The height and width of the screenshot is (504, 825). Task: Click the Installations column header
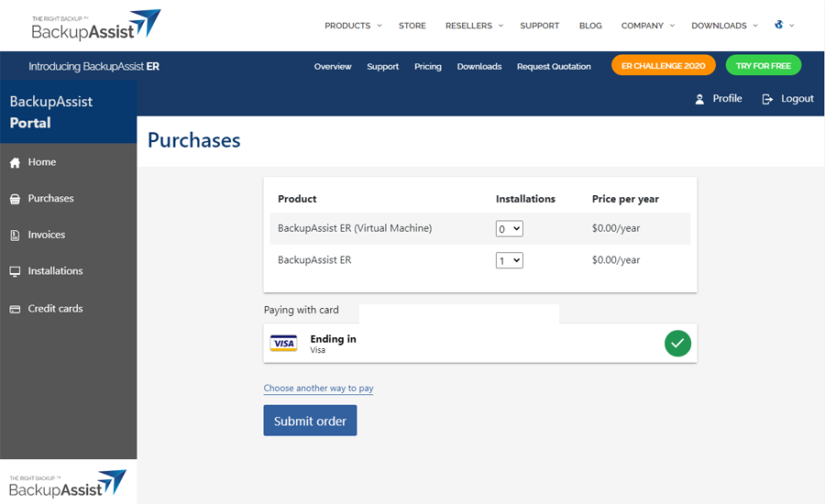tap(525, 199)
